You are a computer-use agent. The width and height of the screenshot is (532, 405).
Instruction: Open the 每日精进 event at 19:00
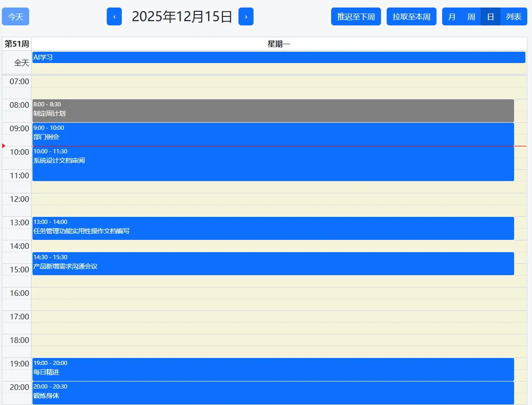point(273,369)
